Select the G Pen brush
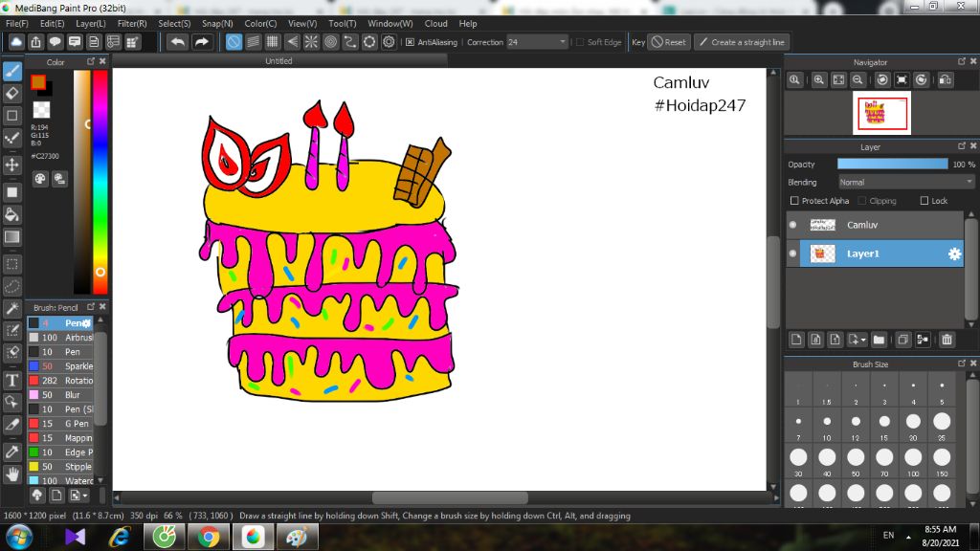 pyautogui.click(x=60, y=424)
